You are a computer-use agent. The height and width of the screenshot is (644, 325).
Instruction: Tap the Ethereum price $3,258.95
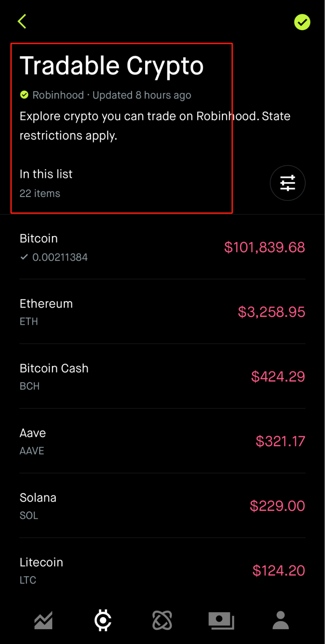tap(271, 312)
